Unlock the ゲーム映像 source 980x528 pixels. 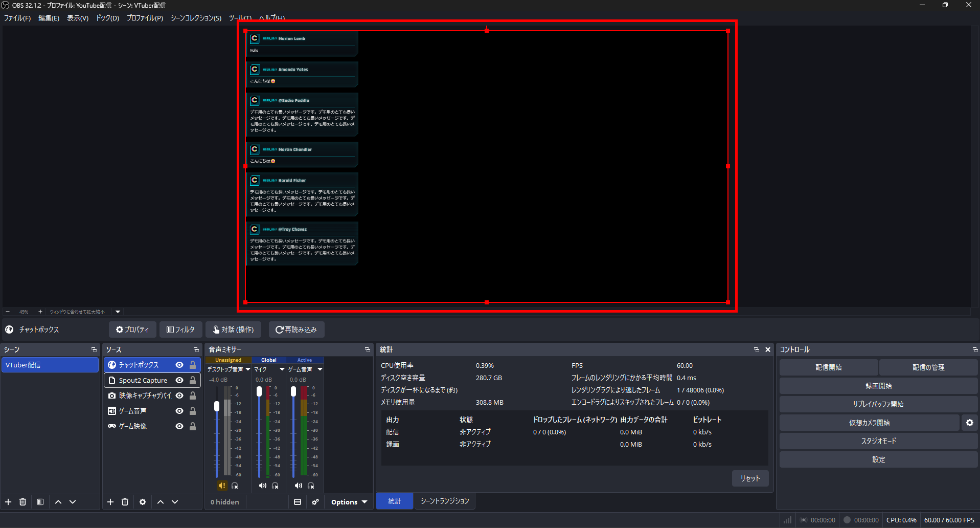click(193, 426)
